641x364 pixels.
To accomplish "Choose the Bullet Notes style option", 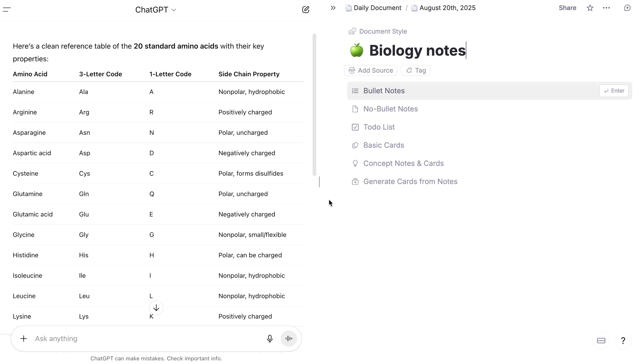I will (384, 91).
